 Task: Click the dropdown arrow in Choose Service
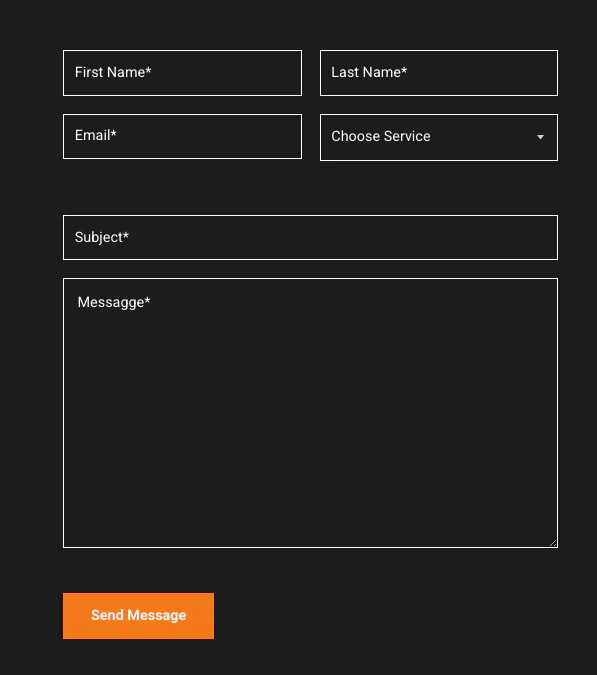point(540,137)
